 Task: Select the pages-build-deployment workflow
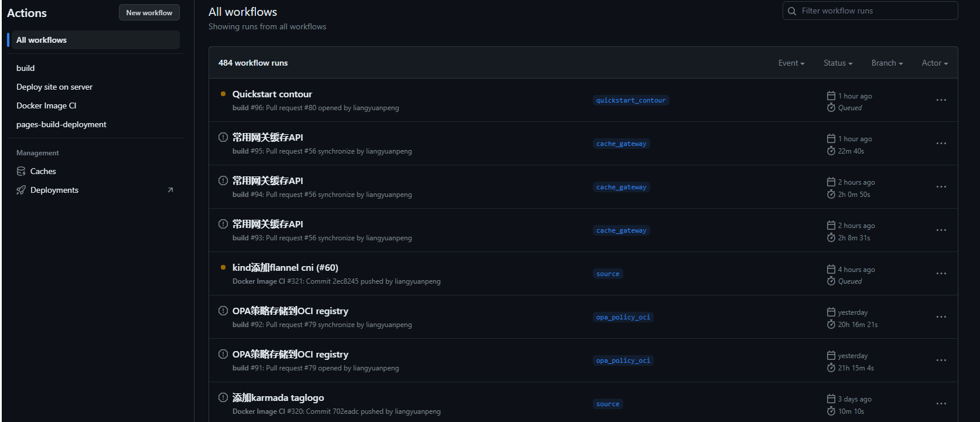click(62, 124)
